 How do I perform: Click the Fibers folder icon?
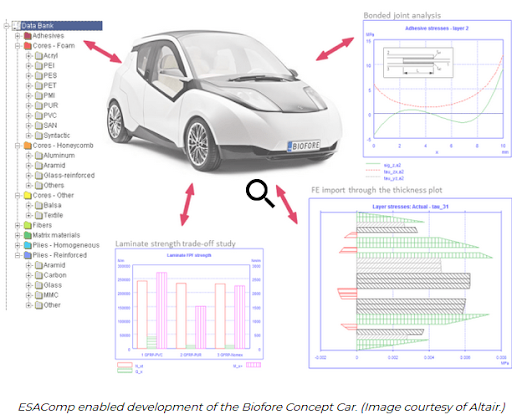(x=28, y=225)
